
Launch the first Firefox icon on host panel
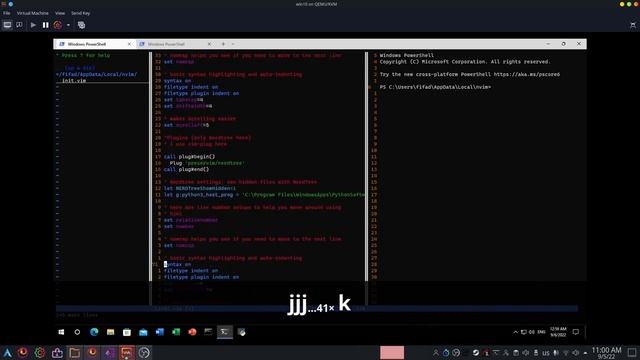(x=23, y=352)
